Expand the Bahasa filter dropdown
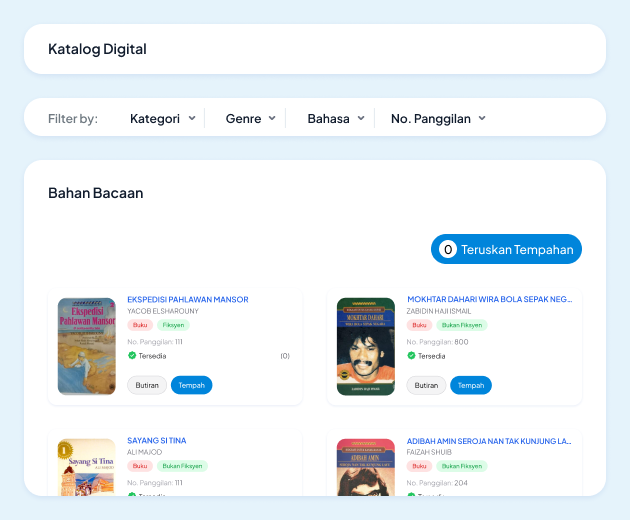 click(x=336, y=119)
